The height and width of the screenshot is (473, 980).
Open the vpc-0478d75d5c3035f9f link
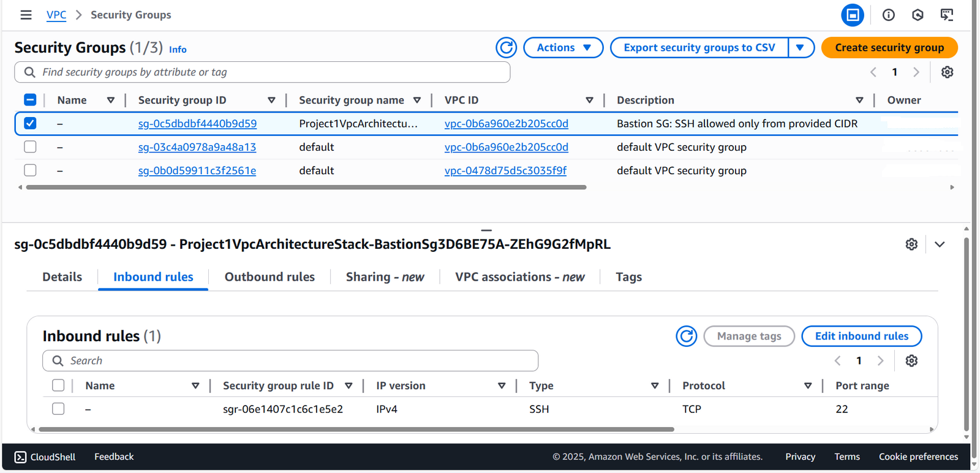tap(505, 171)
